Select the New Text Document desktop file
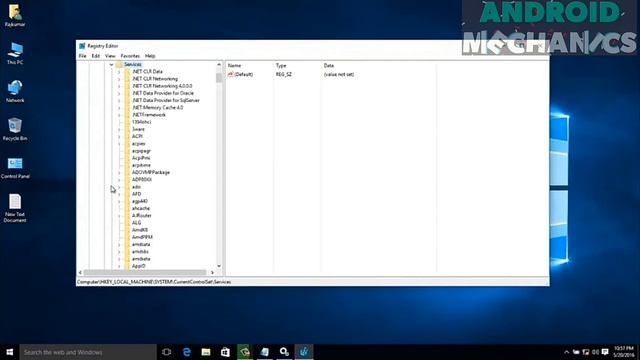 coord(15,208)
